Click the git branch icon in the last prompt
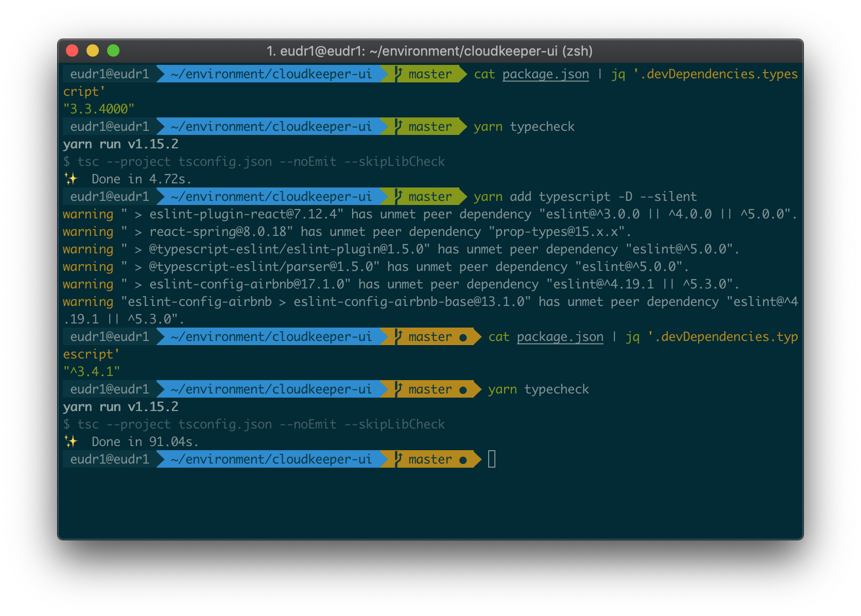The image size is (861, 616). point(398,459)
